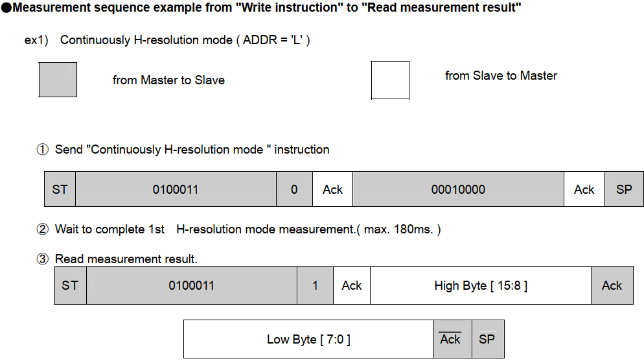Screen dimensions: 644x363
Task: Click the white Slave-to-Master legend box
Action: [390, 80]
